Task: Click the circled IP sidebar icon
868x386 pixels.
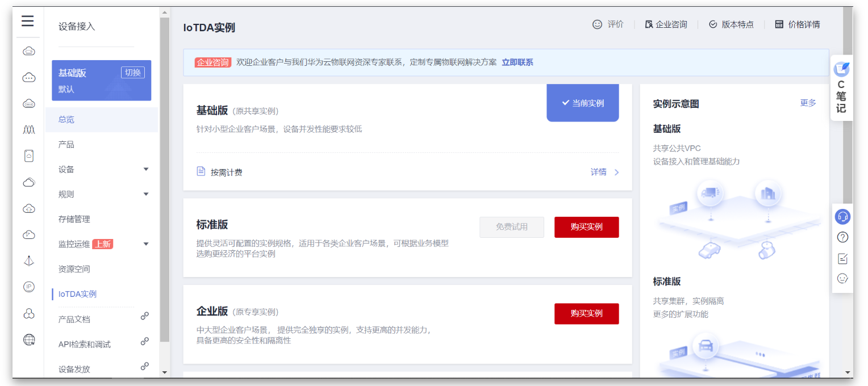Action: point(29,287)
